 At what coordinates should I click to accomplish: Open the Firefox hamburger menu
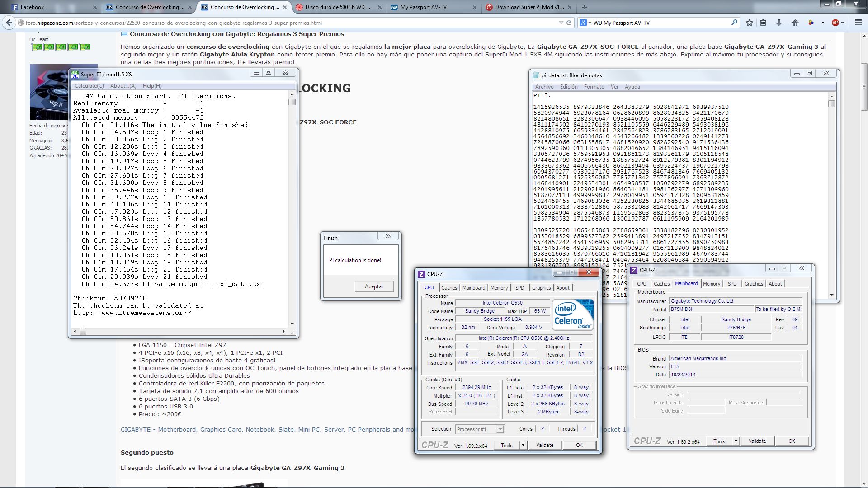858,23
